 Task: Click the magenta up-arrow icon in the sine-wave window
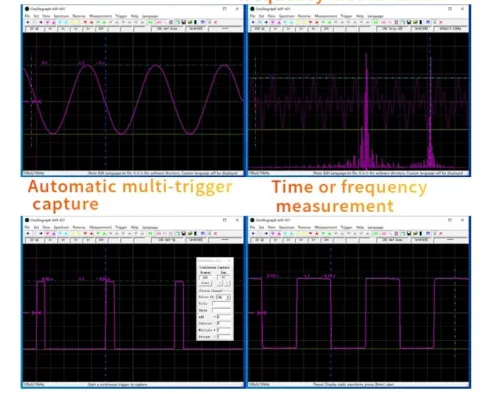pyautogui.click(x=54, y=22)
